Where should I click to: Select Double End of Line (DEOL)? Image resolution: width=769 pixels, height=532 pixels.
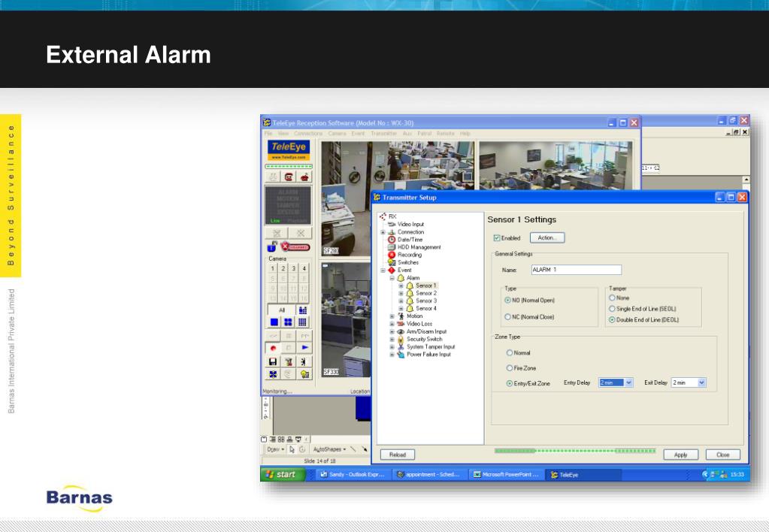click(612, 319)
